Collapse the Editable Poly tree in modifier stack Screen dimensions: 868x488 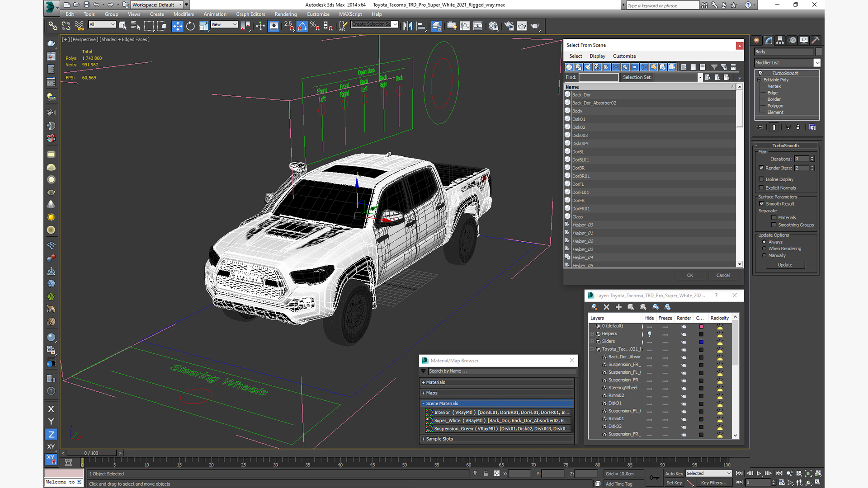pos(759,80)
